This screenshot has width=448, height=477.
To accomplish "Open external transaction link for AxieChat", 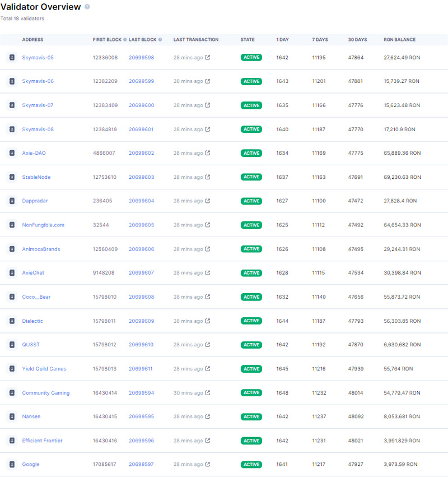I will click(208, 272).
